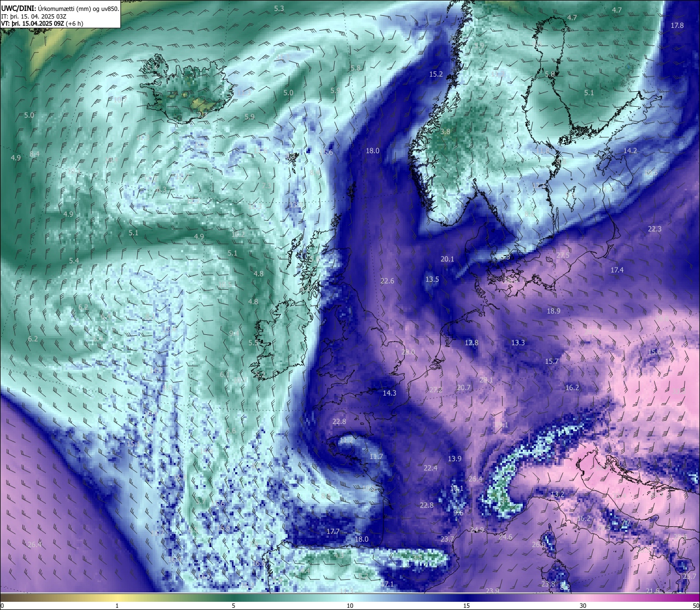Click the 30 tick on the color scale
Viewport: 700px width, 610px height.
583,606
